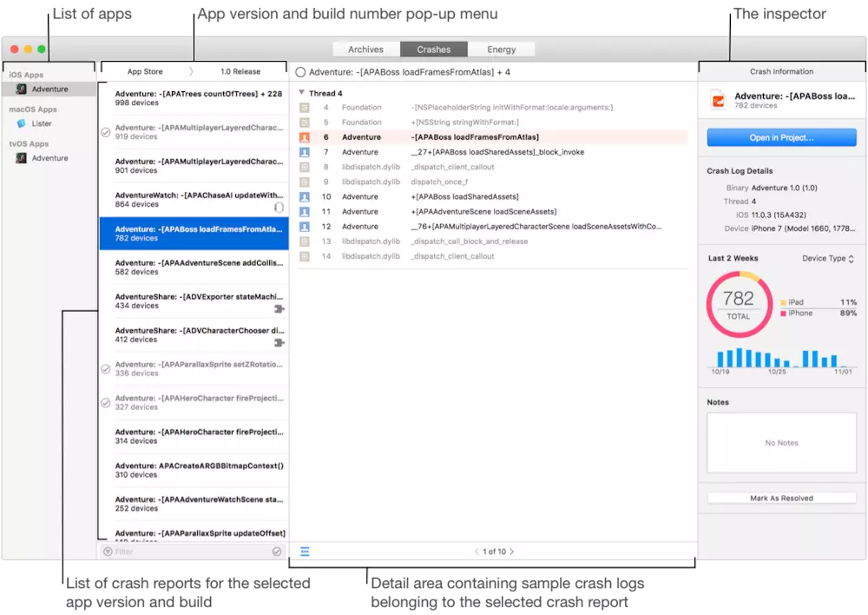The image size is (868, 615).
Task: Select AdventureWatch APAChaseAI crash report
Action: 194,200
